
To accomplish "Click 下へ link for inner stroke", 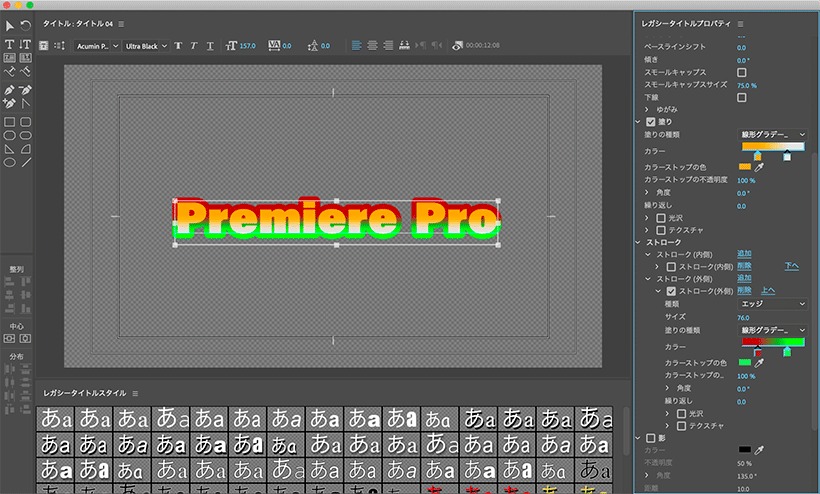I will 791,266.
